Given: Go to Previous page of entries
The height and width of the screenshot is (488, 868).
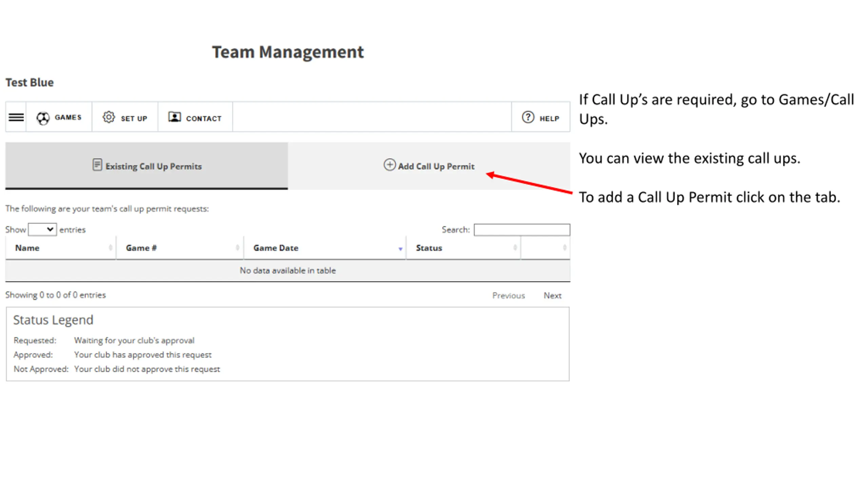Looking at the screenshot, I should coord(509,296).
